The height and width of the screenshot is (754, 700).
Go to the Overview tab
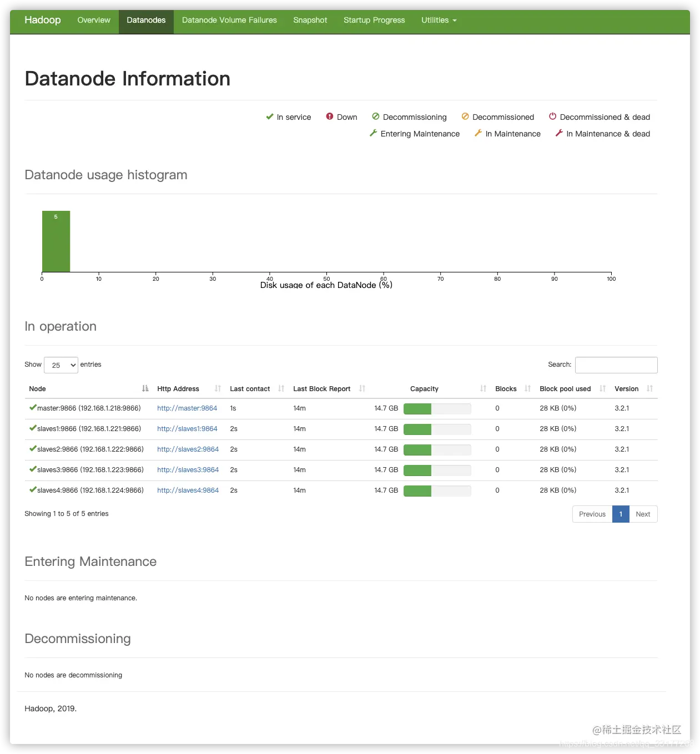click(94, 21)
